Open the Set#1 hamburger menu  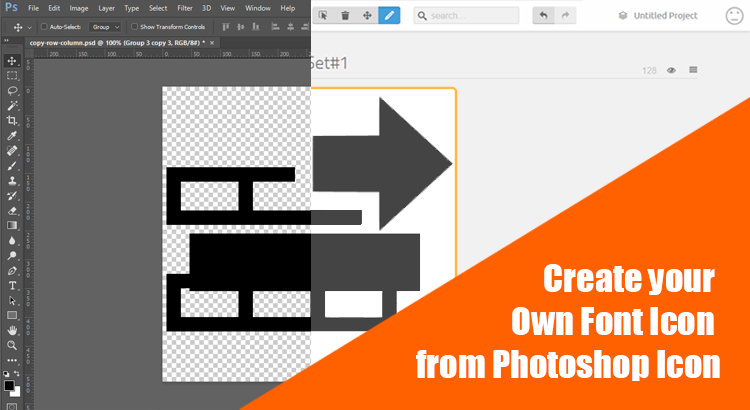[x=693, y=70]
